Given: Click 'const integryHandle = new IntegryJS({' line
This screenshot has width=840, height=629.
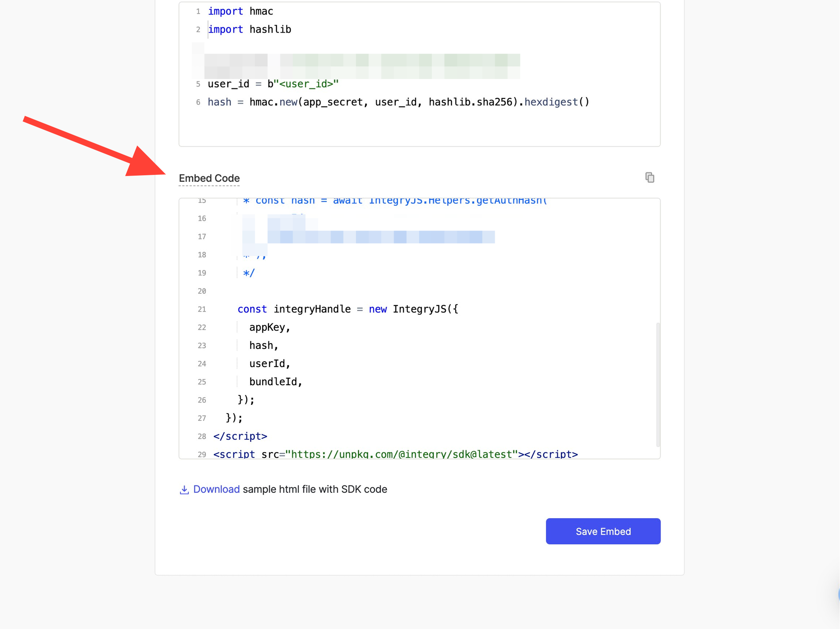Looking at the screenshot, I should 348,309.
